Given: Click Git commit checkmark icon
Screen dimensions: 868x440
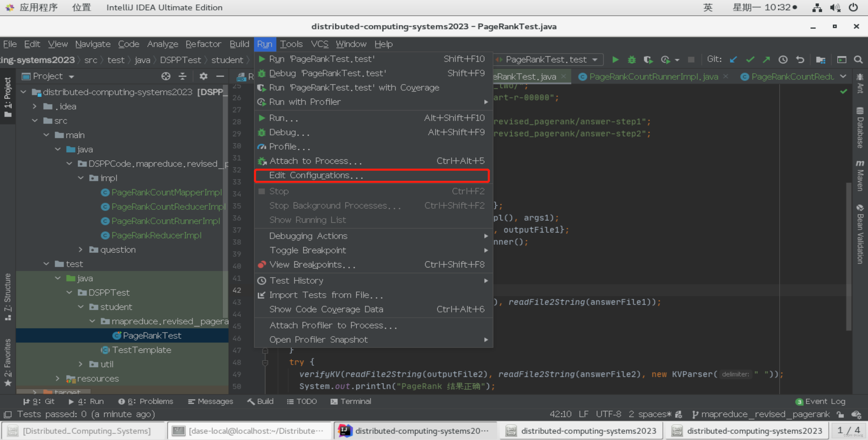Looking at the screenshot, I should pos(750,60).
